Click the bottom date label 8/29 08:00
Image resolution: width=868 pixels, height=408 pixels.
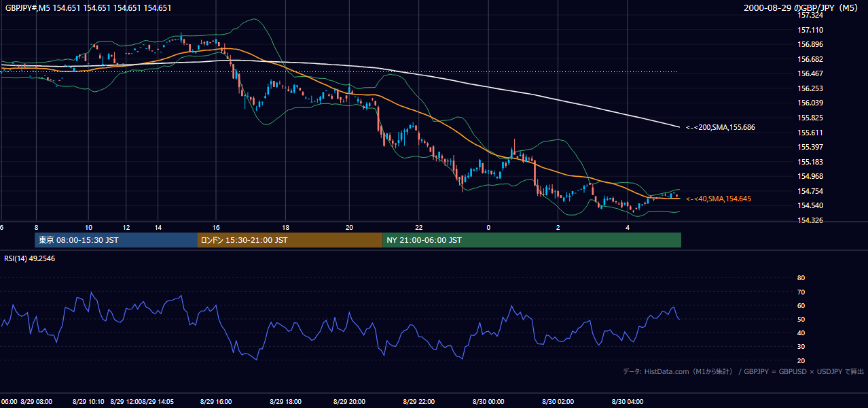pyautogui.click(x=36, y=402)
